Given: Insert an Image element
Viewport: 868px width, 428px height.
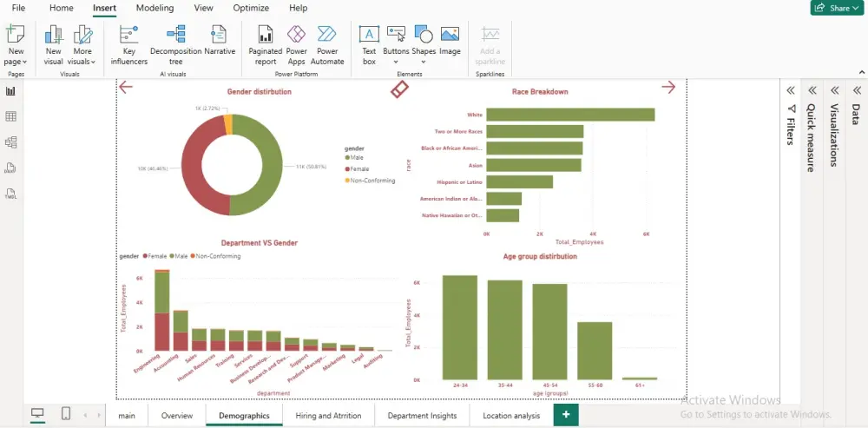Looking at the screenshot, I should (450, 41).
